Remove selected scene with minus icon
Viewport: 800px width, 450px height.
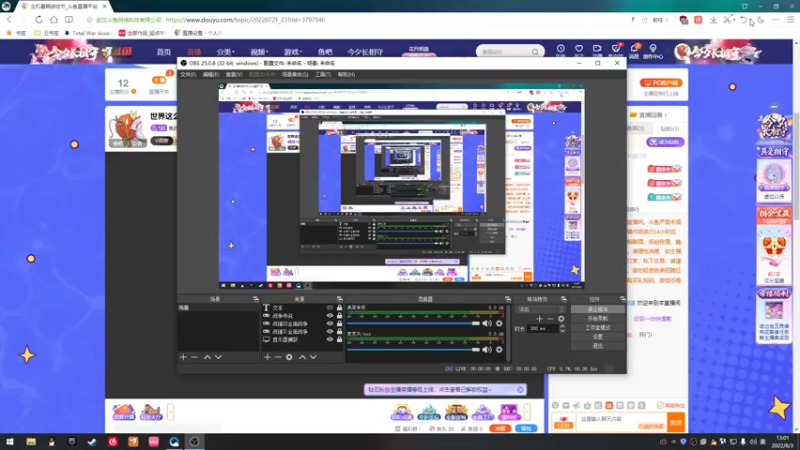click(194, 357)
